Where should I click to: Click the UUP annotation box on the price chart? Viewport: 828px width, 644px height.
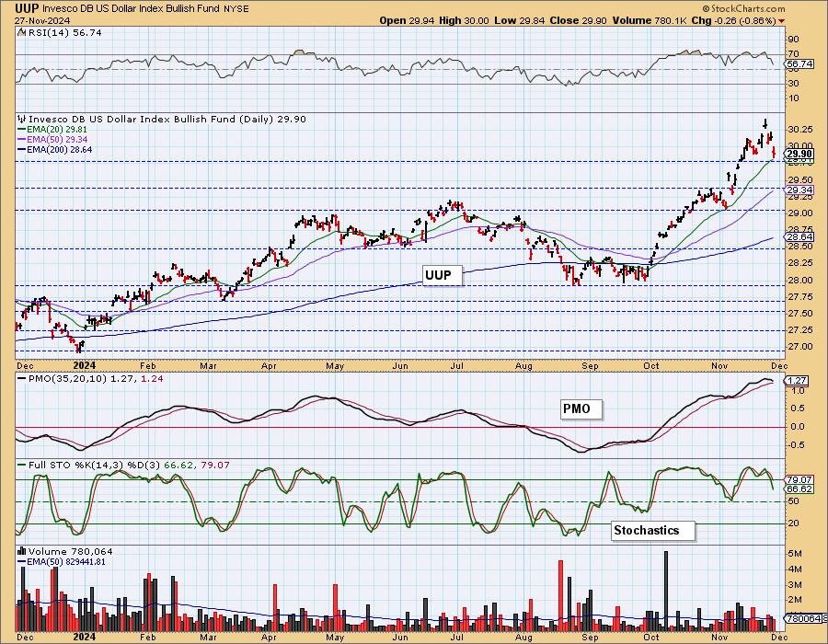(x=443, y=275)
